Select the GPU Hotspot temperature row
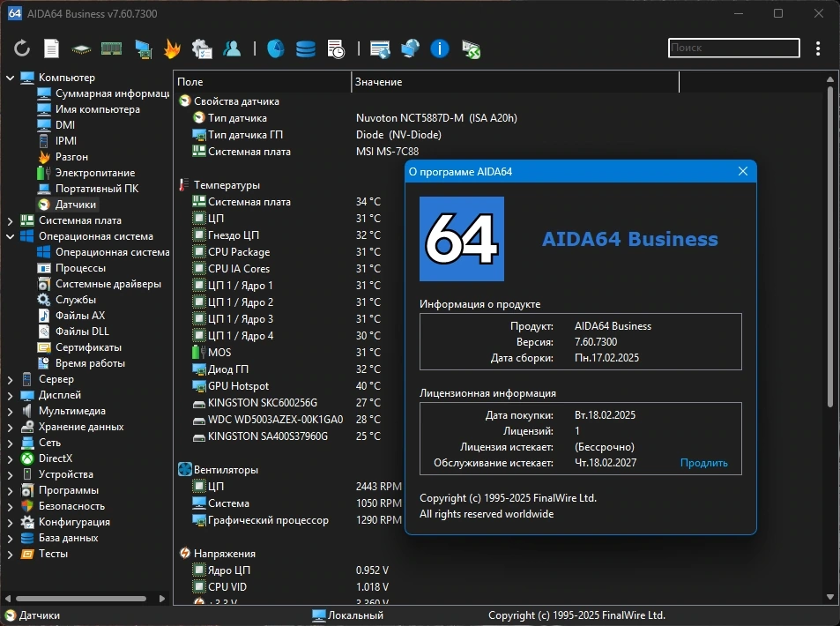 click(x=289, y=386)
